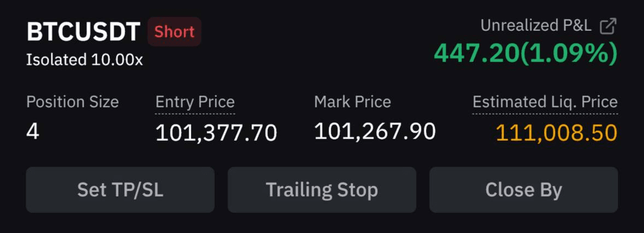Click the entry price 101,377.70
644x233 pixels.
tap(216, 133)
